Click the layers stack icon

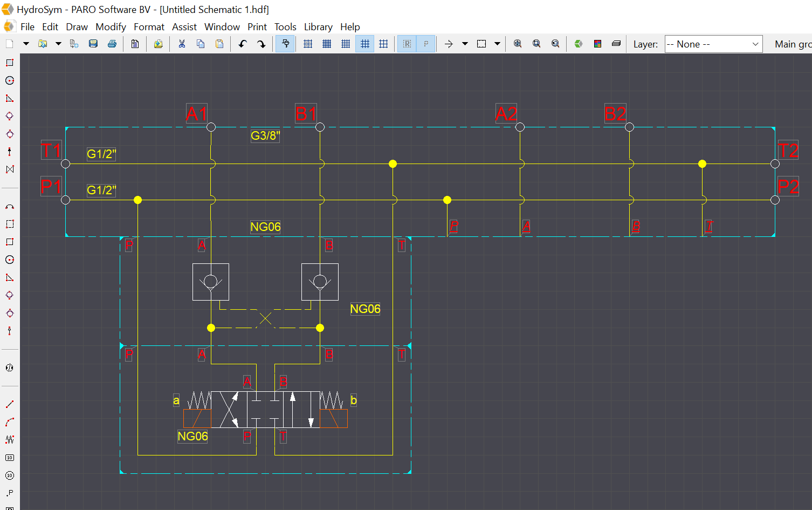pyautogui.click(x=616, y=44)
